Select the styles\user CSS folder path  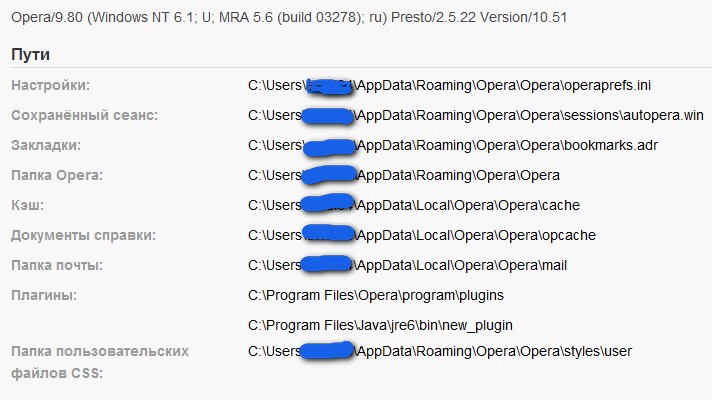(440, 351)
